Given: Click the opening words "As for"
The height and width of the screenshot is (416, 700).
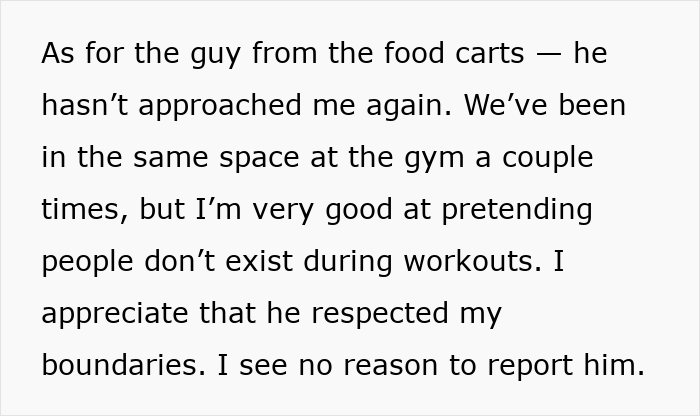Looking at the screenshot, I should click(x=82, y=53).
